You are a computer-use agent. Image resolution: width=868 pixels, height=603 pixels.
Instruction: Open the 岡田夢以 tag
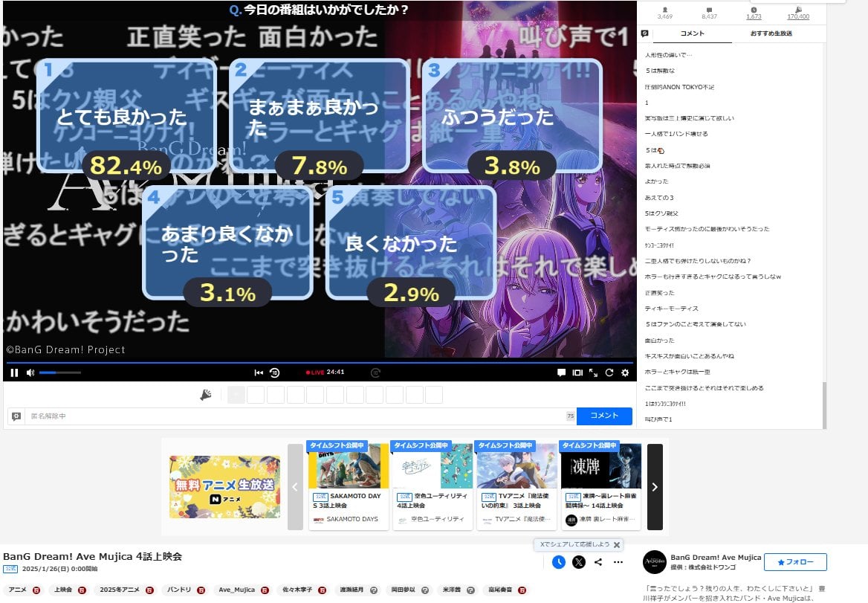403,590
